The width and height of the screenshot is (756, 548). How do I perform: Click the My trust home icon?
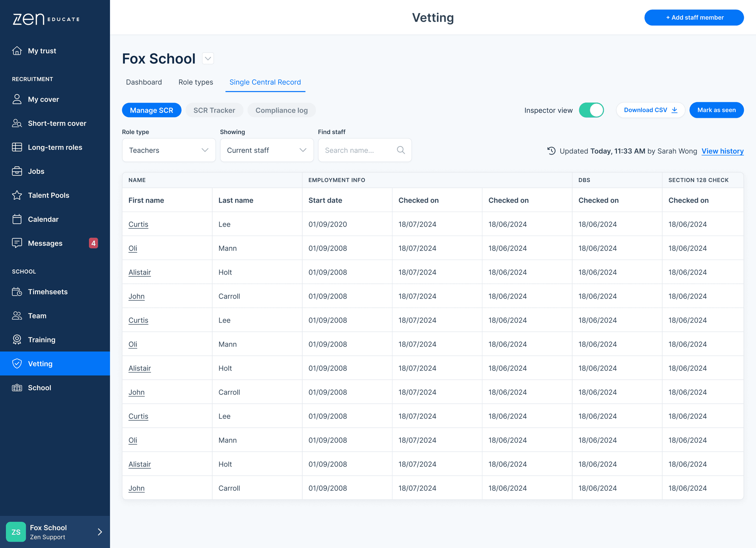(17, 51)
